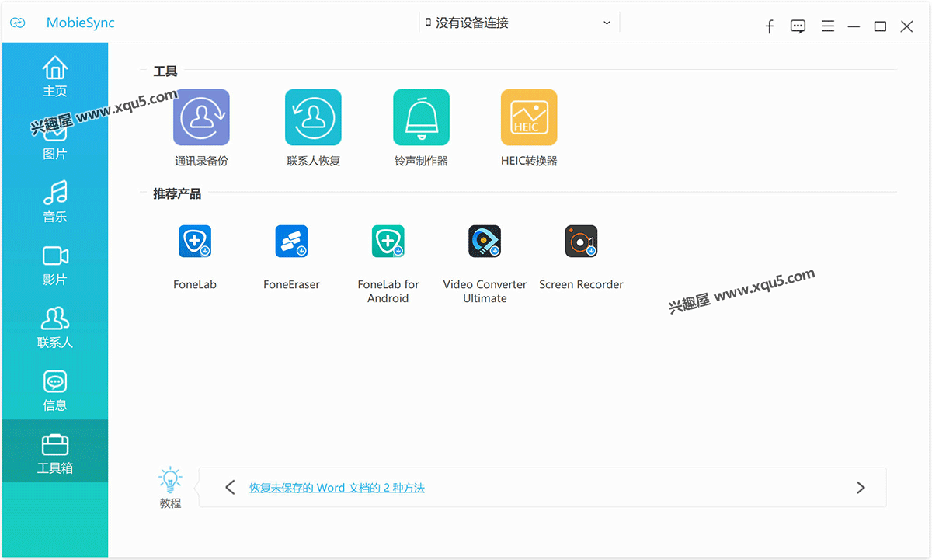Open the 主页 home sidebar tab
Viewport: 932px width, 560px height.
(55, 76)
